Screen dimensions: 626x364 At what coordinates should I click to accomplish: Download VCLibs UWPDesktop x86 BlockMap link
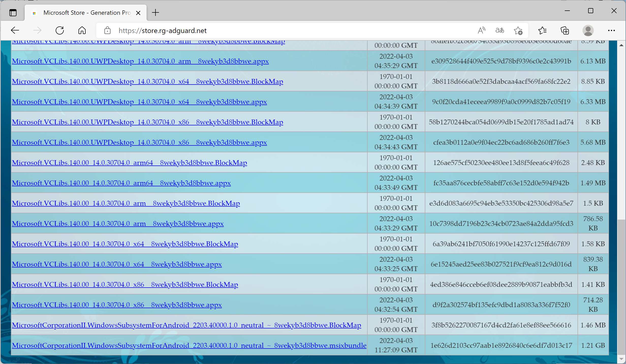pos(147,122)
